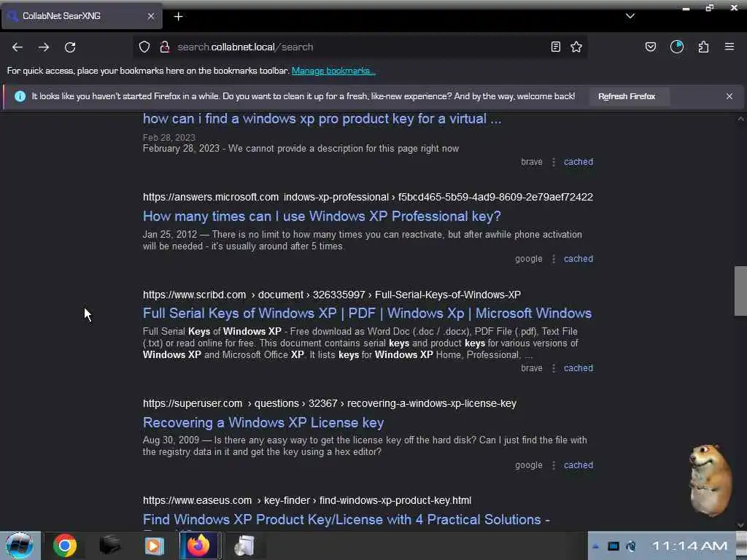Click the page vertical scrollbar thumb
Image resolution: width=747 pixels, height=560 pixels.
click(740, 291)
